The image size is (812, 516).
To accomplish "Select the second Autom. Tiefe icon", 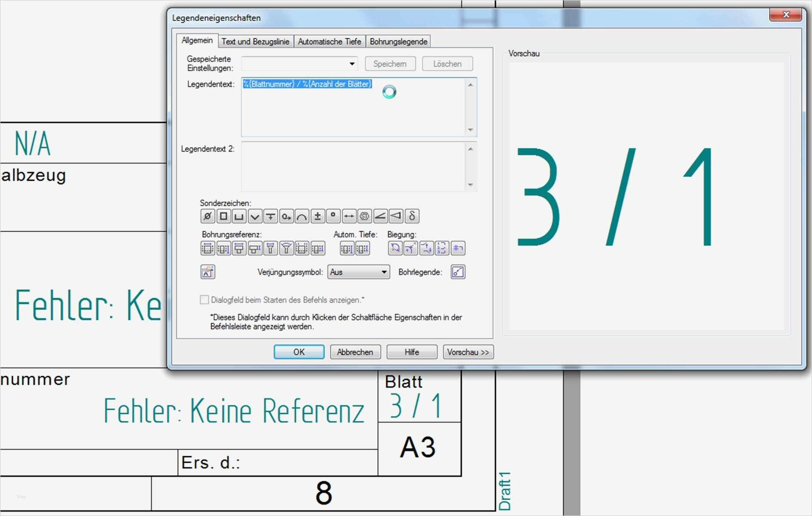I will click(363, 248).
